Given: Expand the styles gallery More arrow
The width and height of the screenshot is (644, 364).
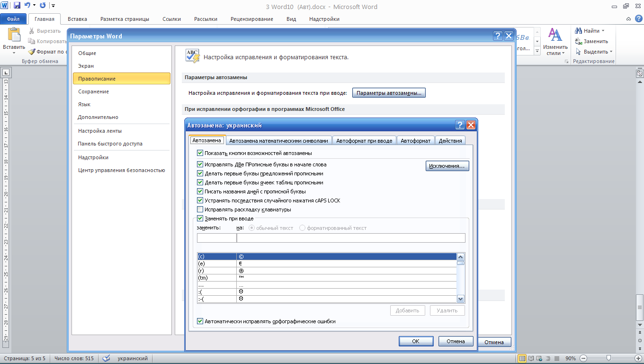Looking at the screenshot, I should pyautogui.click(x=537, y=50).
